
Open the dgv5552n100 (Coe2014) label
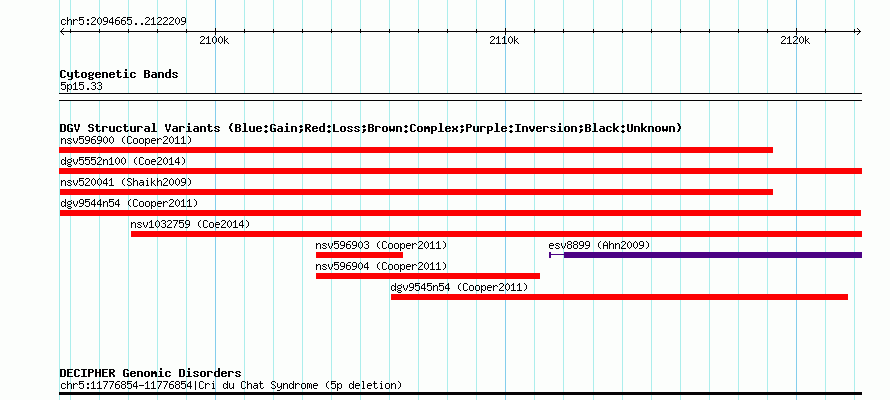coord(123,161)
